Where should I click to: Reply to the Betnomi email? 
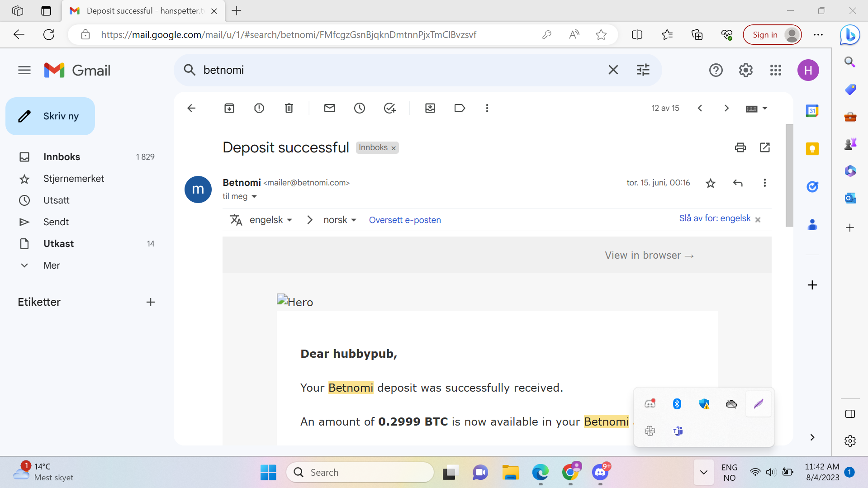[738, 183]
